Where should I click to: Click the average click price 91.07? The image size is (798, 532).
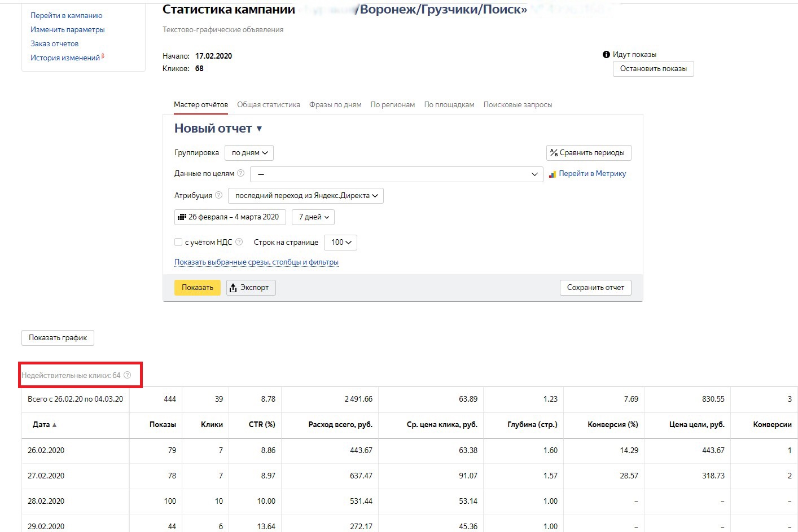point(468,476)
